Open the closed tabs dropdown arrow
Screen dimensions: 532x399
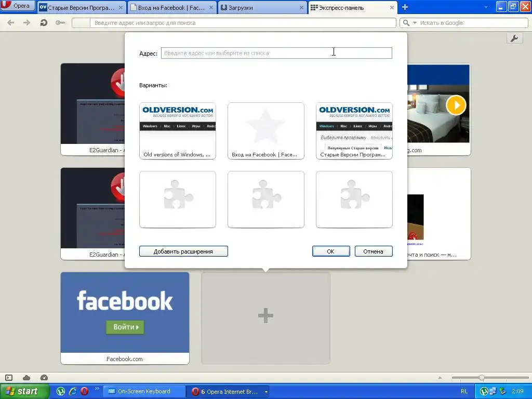pos(486,7)
